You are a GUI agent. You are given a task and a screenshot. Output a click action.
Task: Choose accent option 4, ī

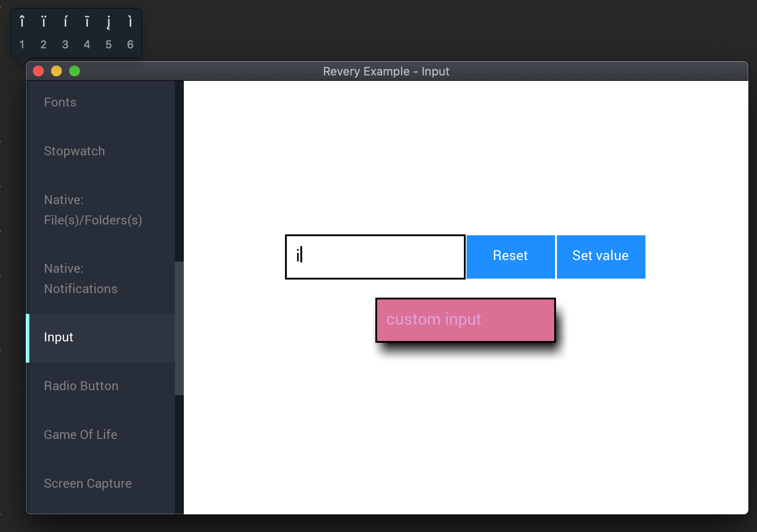(87, 33)
